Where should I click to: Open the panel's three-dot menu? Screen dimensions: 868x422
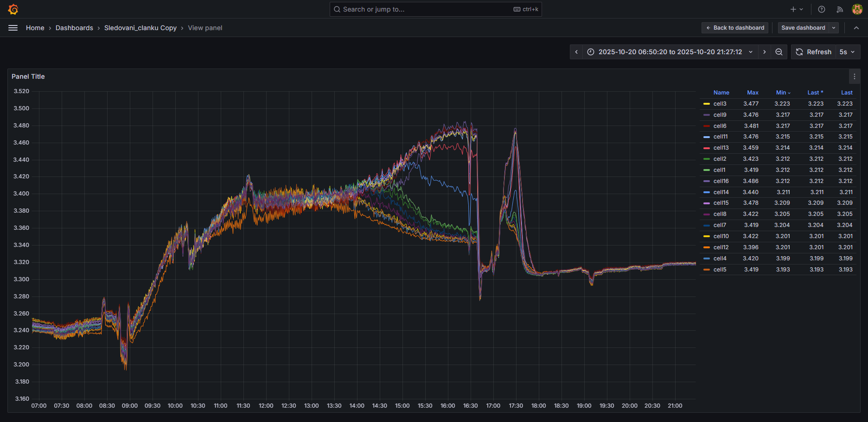(x=855, y=76)
